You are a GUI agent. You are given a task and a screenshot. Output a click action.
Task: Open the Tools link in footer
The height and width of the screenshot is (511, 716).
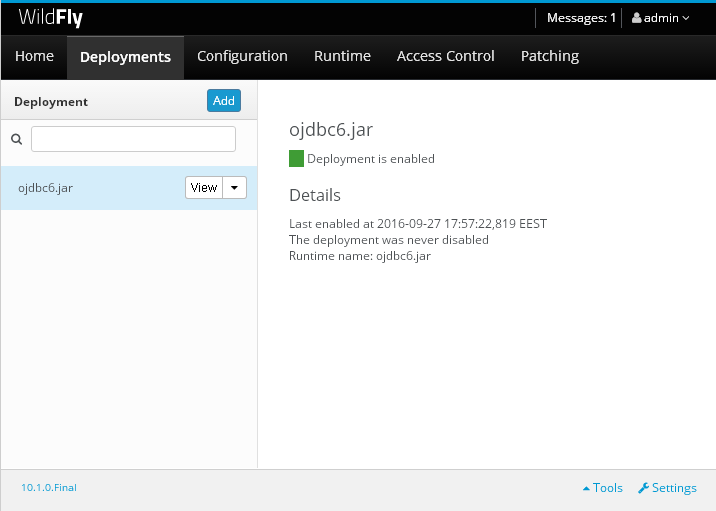[x=603, y=488]
